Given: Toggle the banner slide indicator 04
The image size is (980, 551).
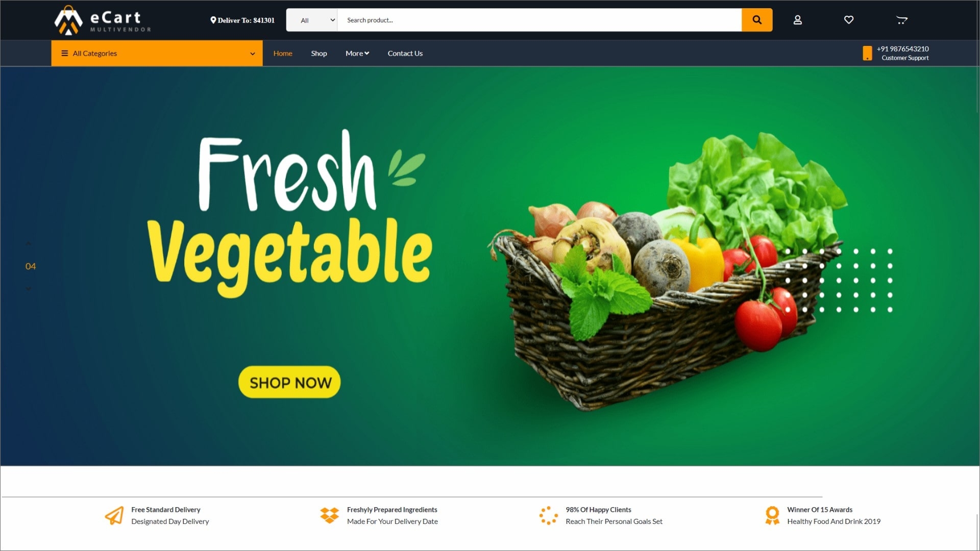Looking at the screenshot, I should tap(30, 266).
